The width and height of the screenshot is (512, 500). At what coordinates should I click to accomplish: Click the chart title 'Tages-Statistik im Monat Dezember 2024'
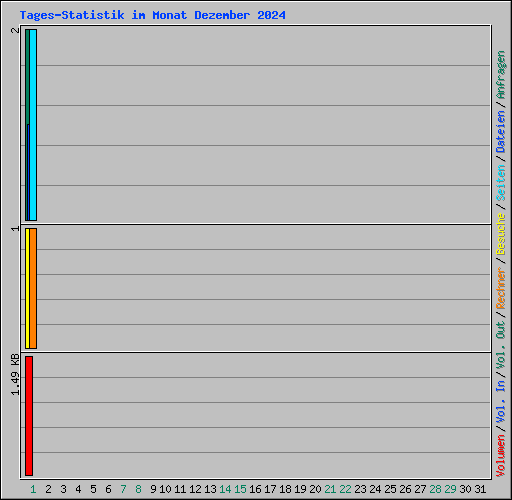(x=152, y=15)
